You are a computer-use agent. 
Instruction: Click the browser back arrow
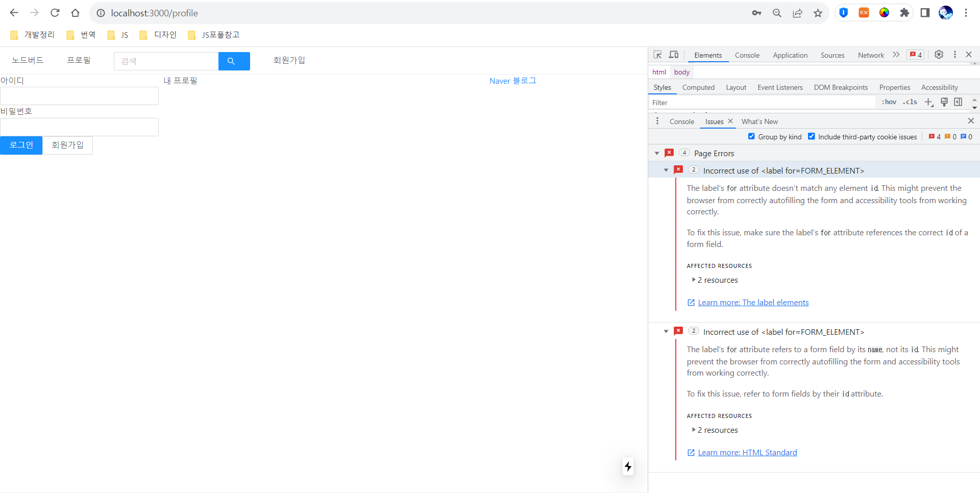pyautogui.click(x=14, y=13)
